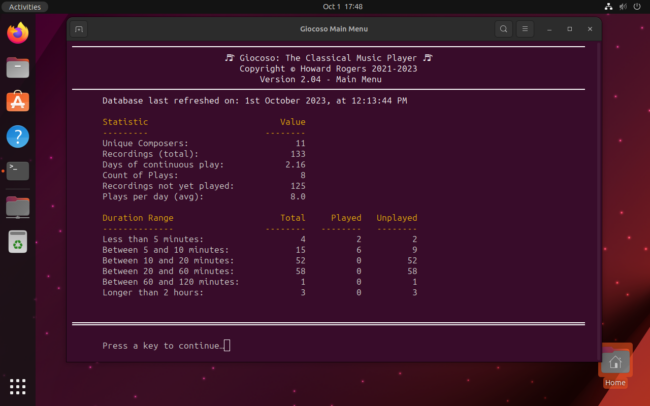Click the '8.0' plays per day value
The height and width of the screenshot is (406, 650).
[x=298, y=197]
